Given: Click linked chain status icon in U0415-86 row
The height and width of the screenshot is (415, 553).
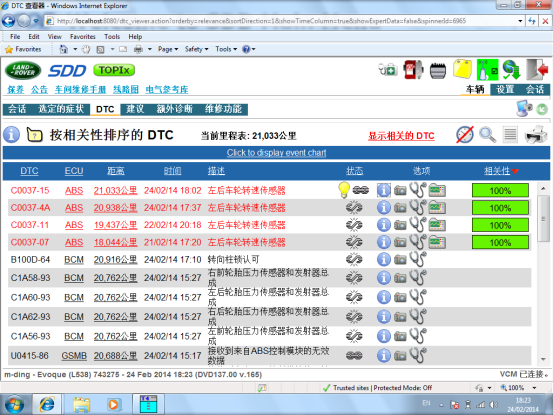Looking at the screenshot, I should pyautogui.click(x=354, y=356).
